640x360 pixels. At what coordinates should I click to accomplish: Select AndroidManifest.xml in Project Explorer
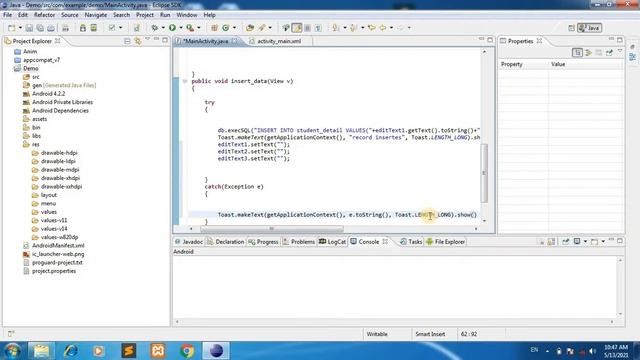[58, 245]
